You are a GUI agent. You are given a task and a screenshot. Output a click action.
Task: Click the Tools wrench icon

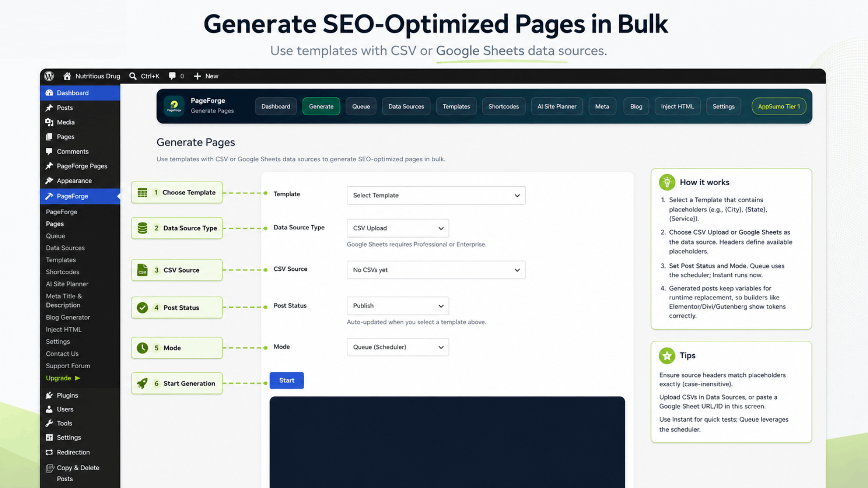click(49, 423)
